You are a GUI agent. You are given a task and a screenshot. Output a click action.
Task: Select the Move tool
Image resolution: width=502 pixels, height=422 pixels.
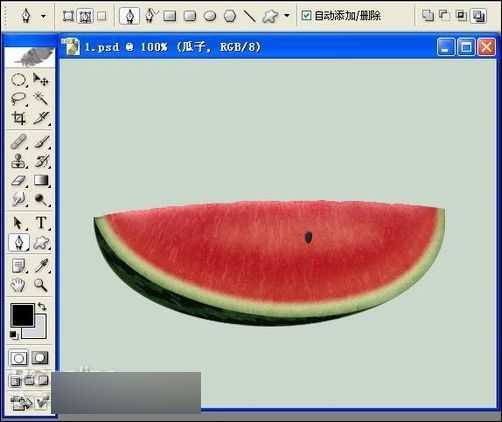click(x=41, y=79)
